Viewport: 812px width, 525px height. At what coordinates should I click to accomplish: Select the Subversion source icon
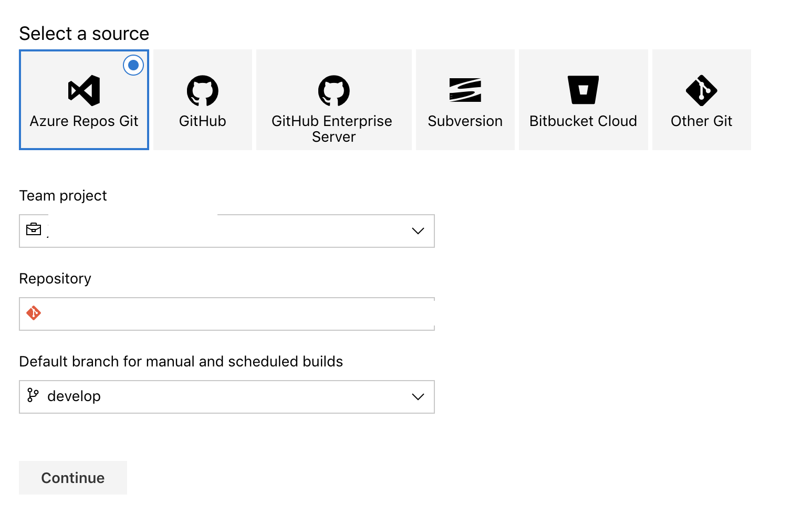pos(465,90)
